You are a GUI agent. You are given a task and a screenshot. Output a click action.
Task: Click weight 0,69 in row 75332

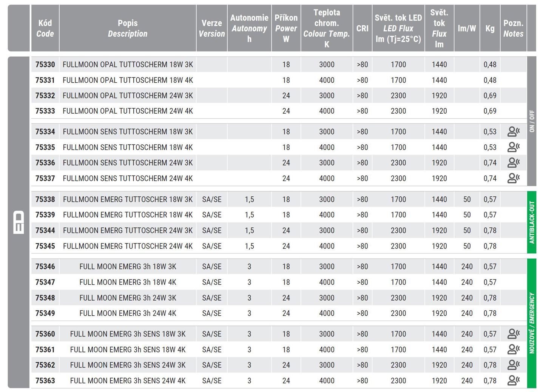click(490, 96)
